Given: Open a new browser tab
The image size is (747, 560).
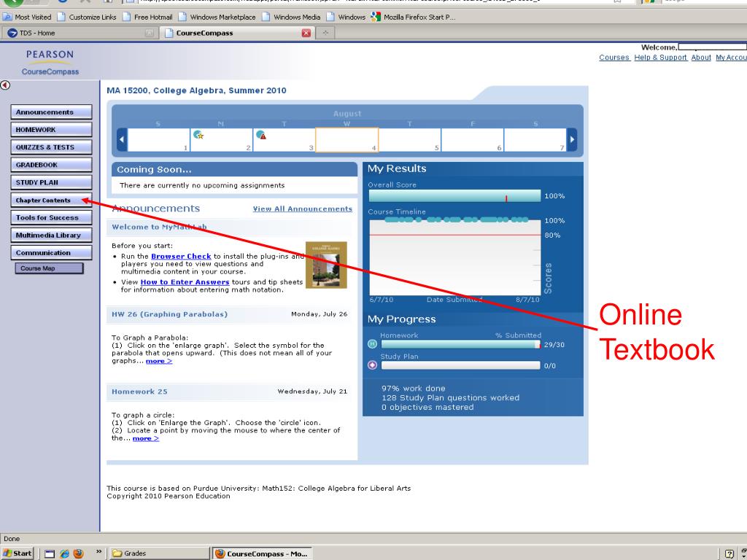Looking at the screenshot, I should 325,33.
